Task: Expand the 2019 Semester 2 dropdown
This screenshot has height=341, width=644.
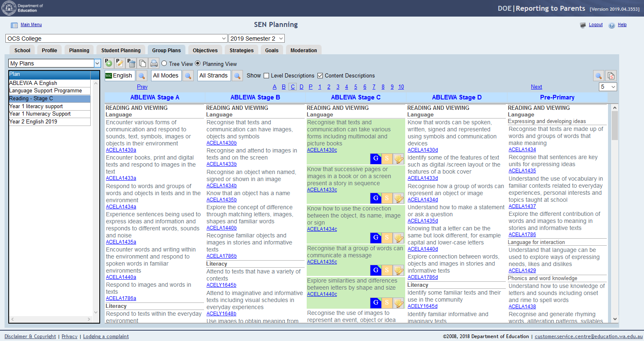Action: [257, 39]
